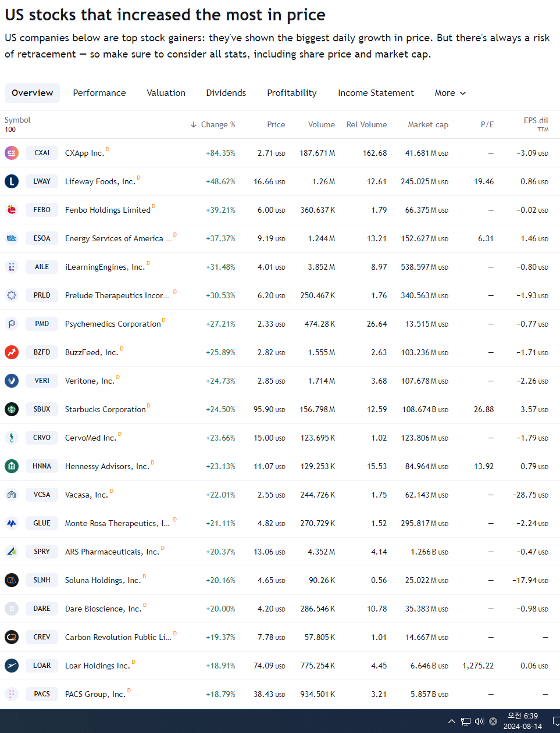Screen dimensions: 560x733
Task: Open the DARE ticker link
Action: tap(42, 609)
